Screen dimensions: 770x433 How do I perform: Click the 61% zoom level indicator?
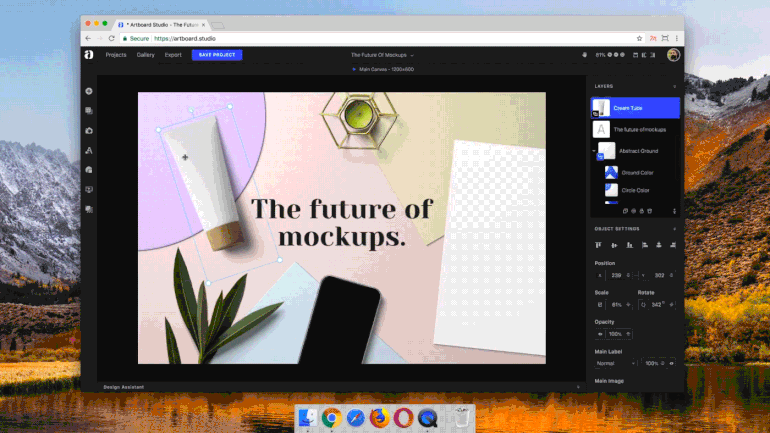tap(601, 55)
